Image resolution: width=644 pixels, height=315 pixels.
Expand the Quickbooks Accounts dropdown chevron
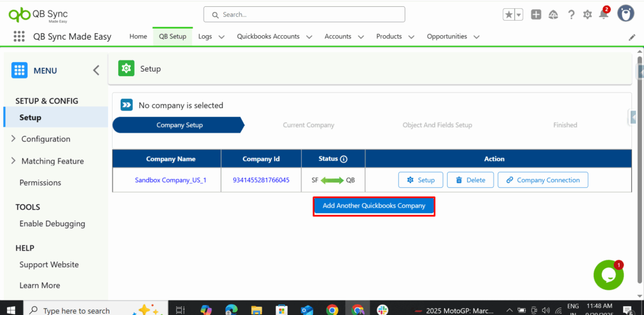coord(309,37)
